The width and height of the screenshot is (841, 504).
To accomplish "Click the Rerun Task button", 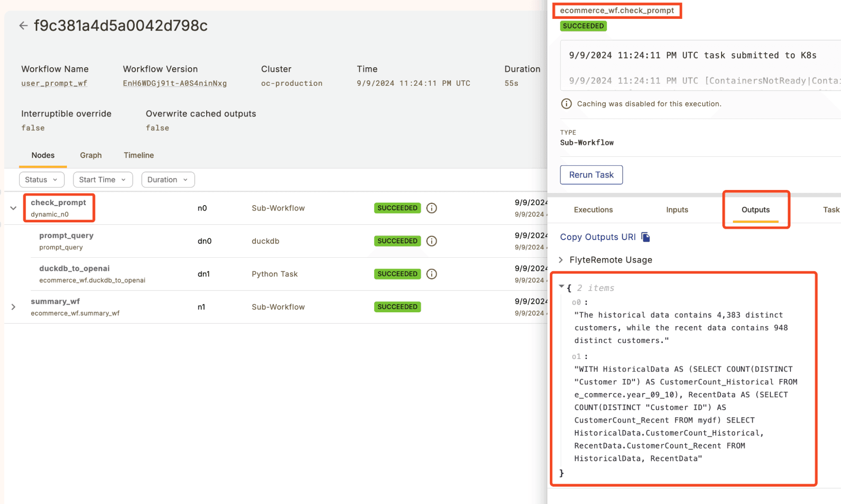I will [x=591, y=175].
